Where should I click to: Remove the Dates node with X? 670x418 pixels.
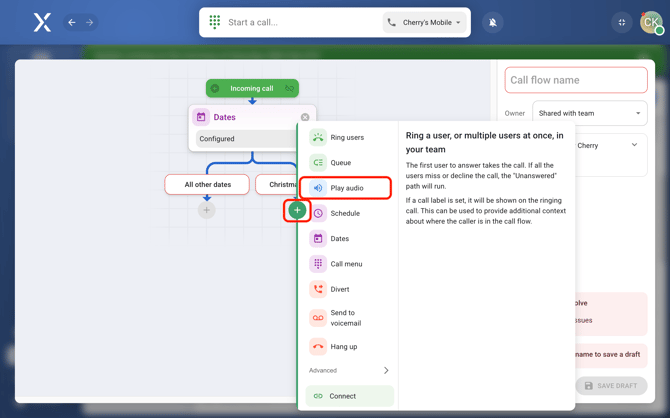pos(305,117)
